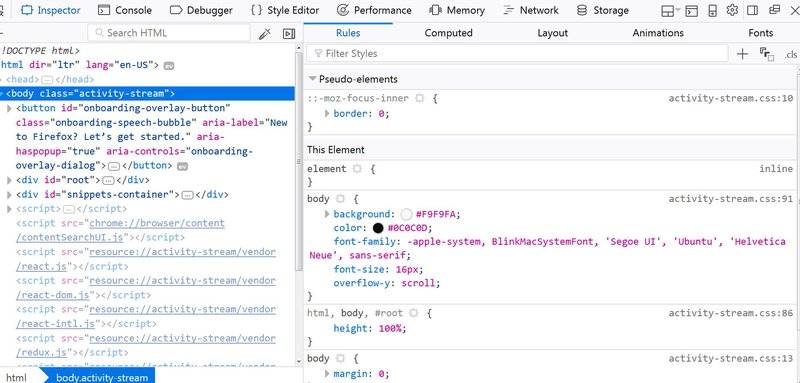Image resolution: width=800 pixels, height=383 pixels.
Task: Click the overflow-y scroll value
Action: pyautogui.click(x=418, y=283)
